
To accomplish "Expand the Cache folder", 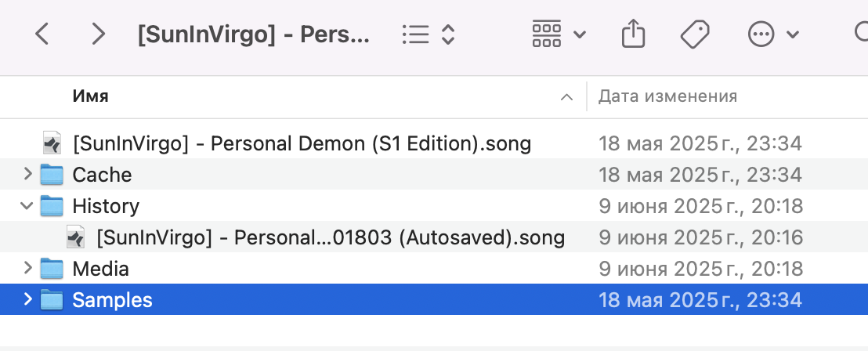I will click(x=27, y=175).
